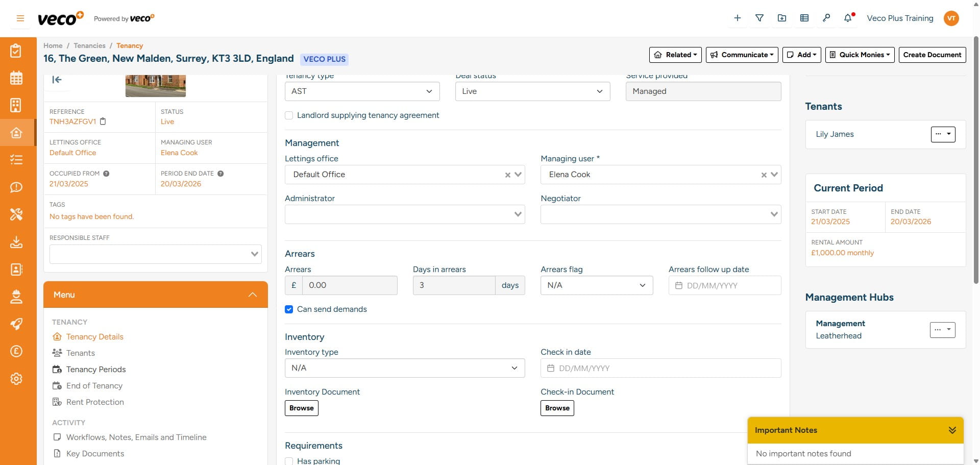Enable Landlord supplying tenancy agreement checkbox

tap(289, 115)
